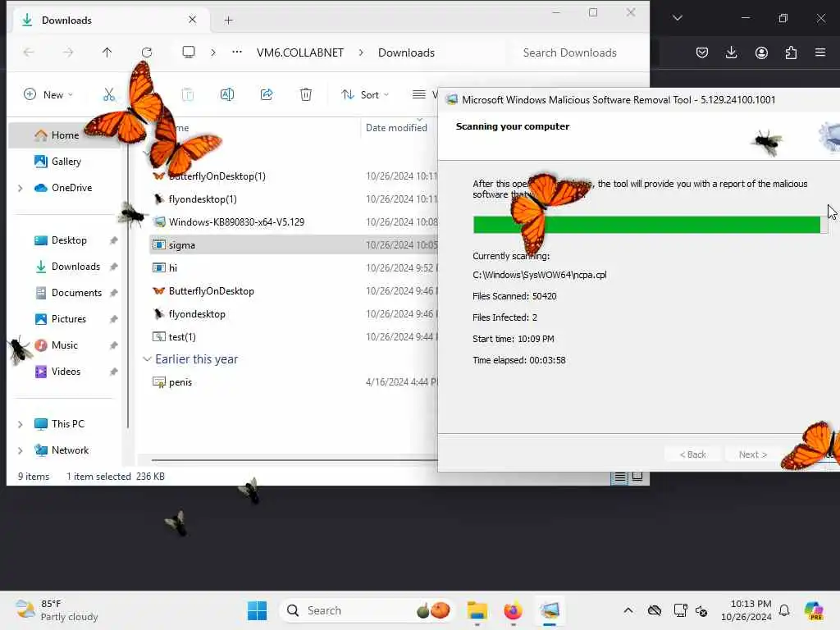Open Gallery in the navigation pane
The height and width of the screenshot is (630, 840).
pyautogui.click(x=66, y=162)
